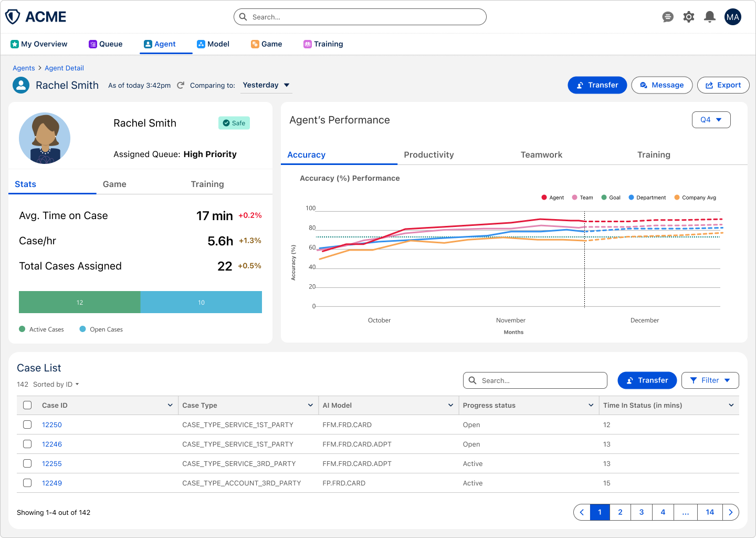Screen dimensions: 756x538
Task: Click Rachel Smith header profile icon
Action: (x=21, y=85)
